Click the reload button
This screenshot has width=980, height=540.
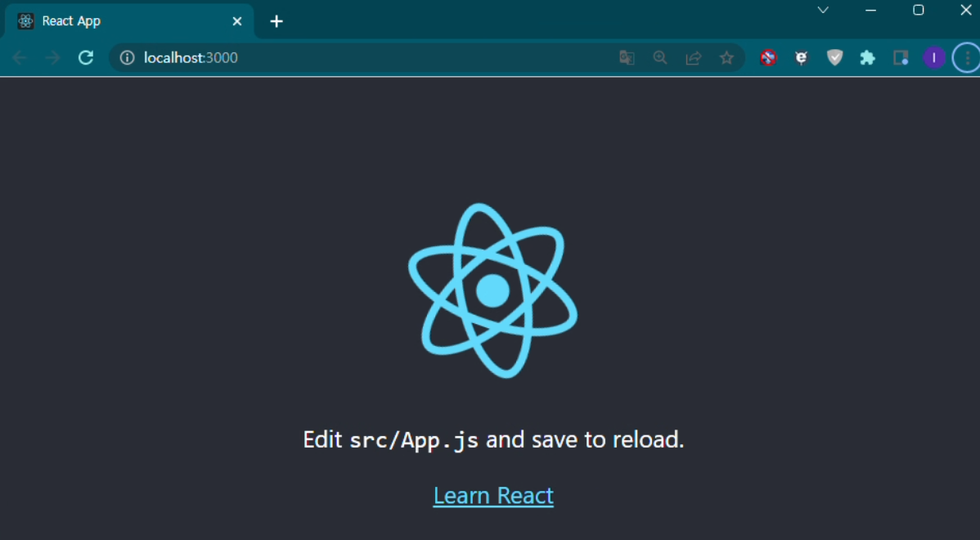[x=85, y=57]
